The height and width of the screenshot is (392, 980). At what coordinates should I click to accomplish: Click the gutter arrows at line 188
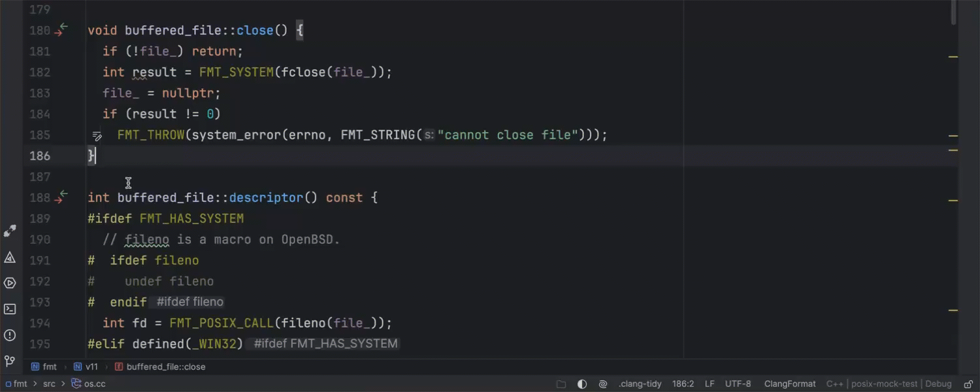61,197
